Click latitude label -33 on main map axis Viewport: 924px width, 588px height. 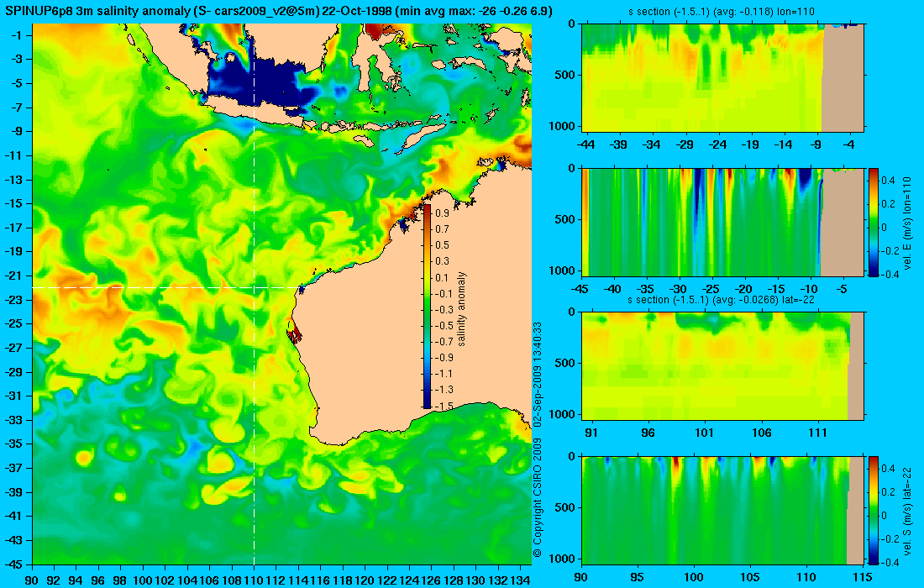click(x=14, y=419)
